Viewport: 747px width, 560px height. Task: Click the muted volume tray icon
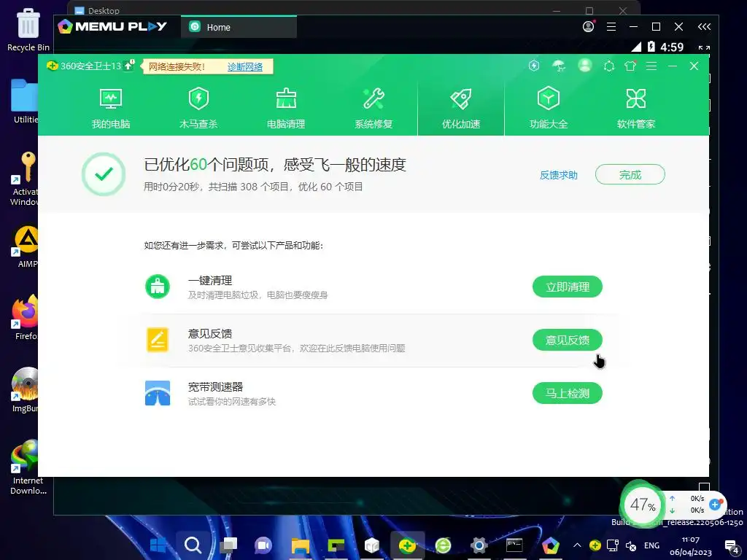[631, 545]
